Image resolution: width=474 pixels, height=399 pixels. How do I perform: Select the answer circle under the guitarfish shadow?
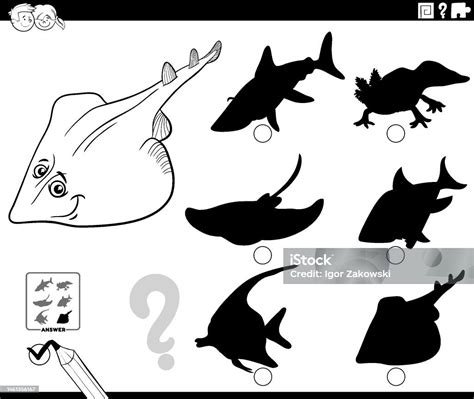(x=396, y=377)
